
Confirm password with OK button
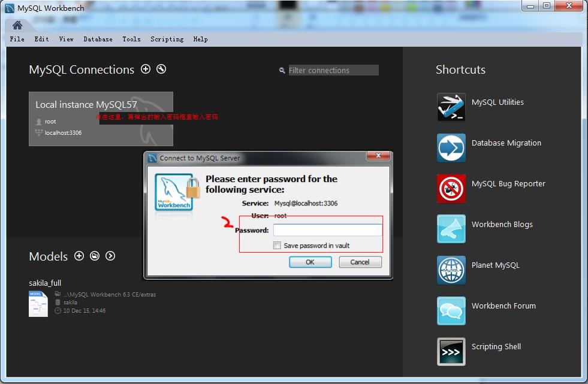310,262
